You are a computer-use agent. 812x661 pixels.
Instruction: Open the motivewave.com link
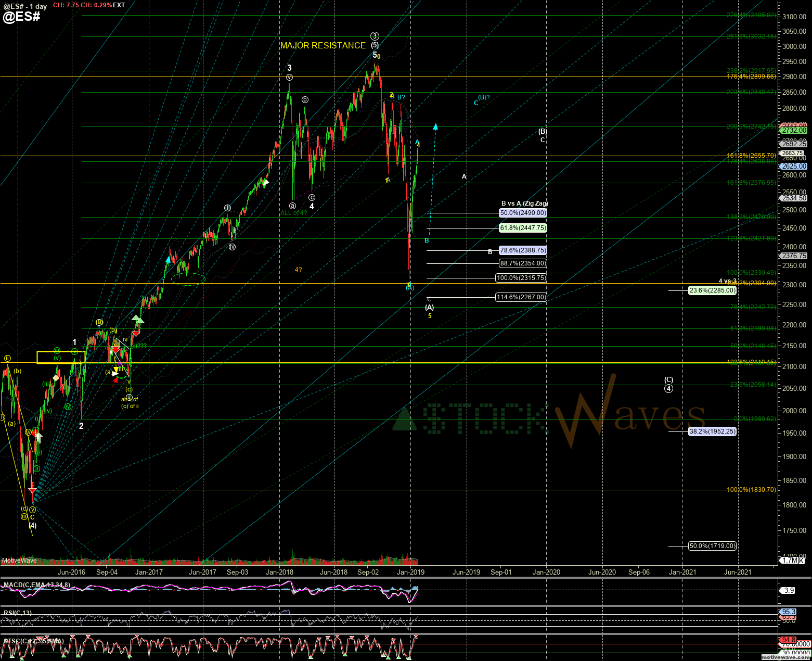(x=785, y=657)
